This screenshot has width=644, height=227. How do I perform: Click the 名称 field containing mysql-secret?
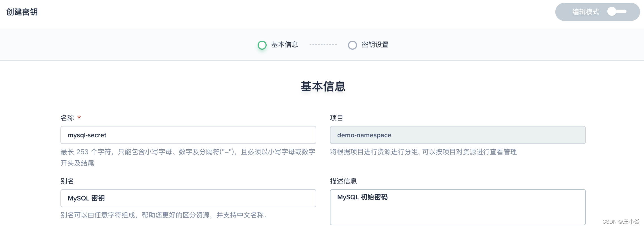(x=188, y=135)
